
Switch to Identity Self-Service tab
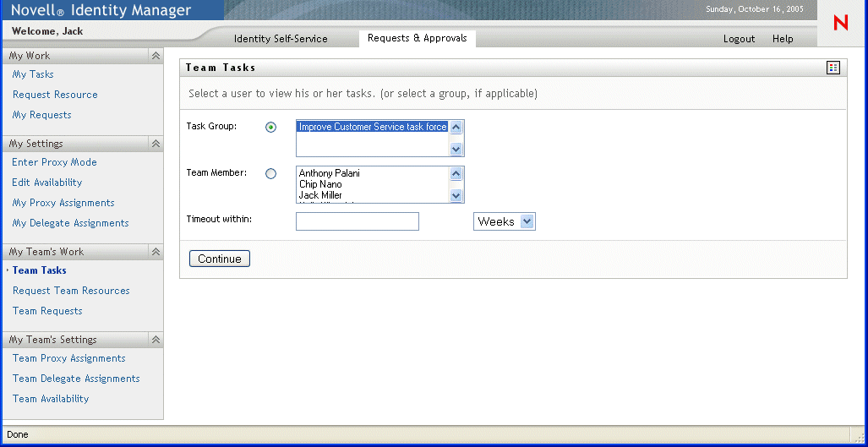coord(281,39)
